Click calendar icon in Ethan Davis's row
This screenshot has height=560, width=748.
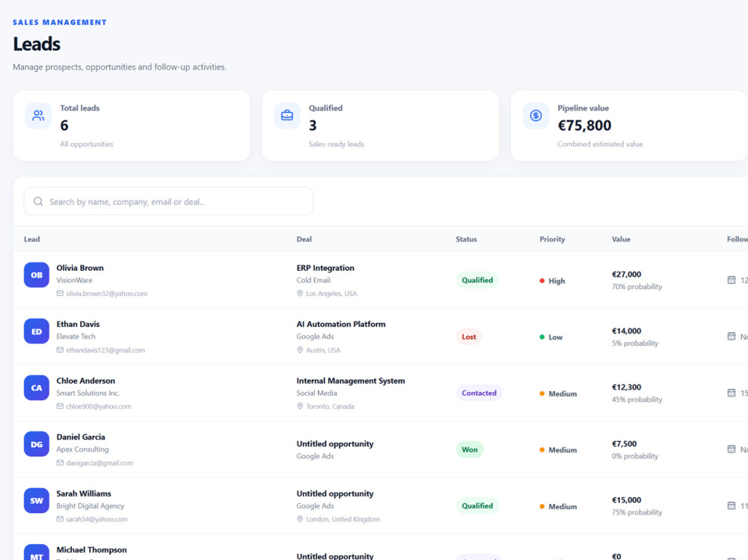pos(732,336)
